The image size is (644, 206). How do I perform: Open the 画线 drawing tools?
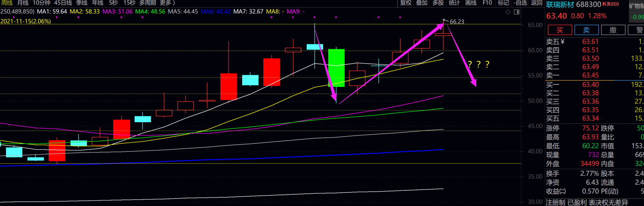471,3
